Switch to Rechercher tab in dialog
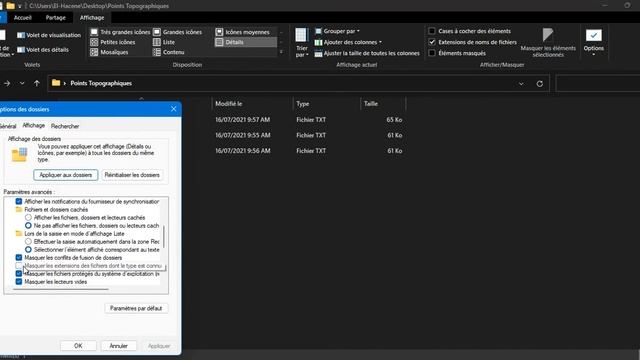Viewport: 640px width, 360px height. coord(65,126)
